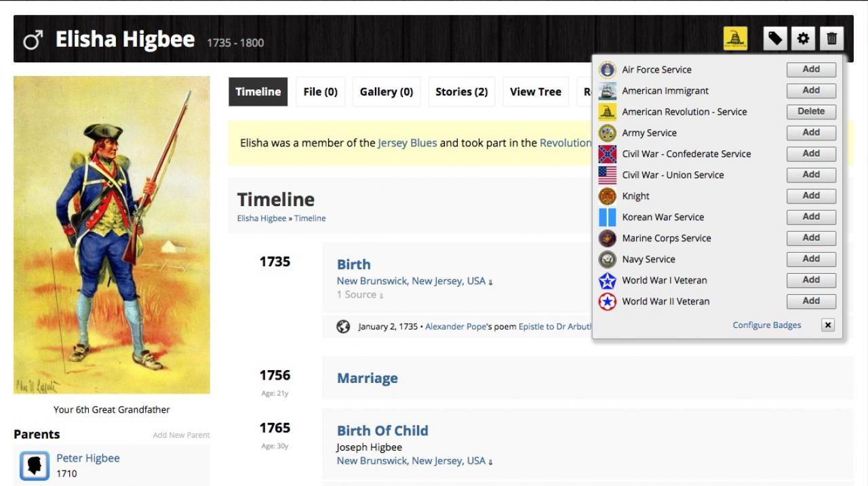Select the Timeline tab
Screen dimensions: 868x486
[x=258, y=92]
